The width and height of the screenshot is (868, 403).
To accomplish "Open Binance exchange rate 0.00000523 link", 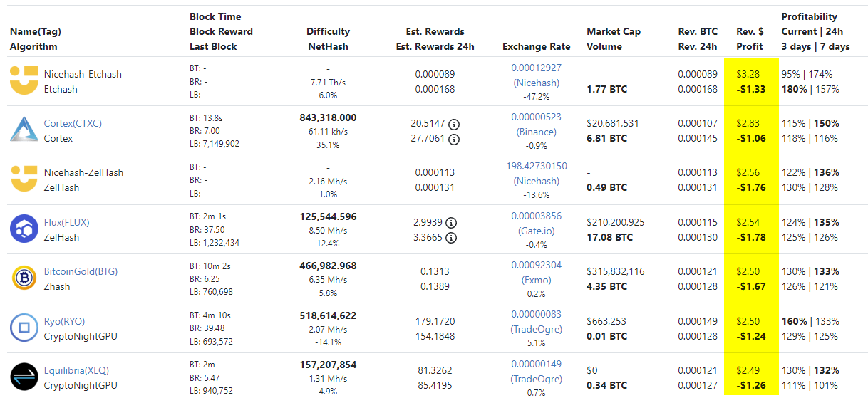I will pyautogui.click(x=536, y=117).
